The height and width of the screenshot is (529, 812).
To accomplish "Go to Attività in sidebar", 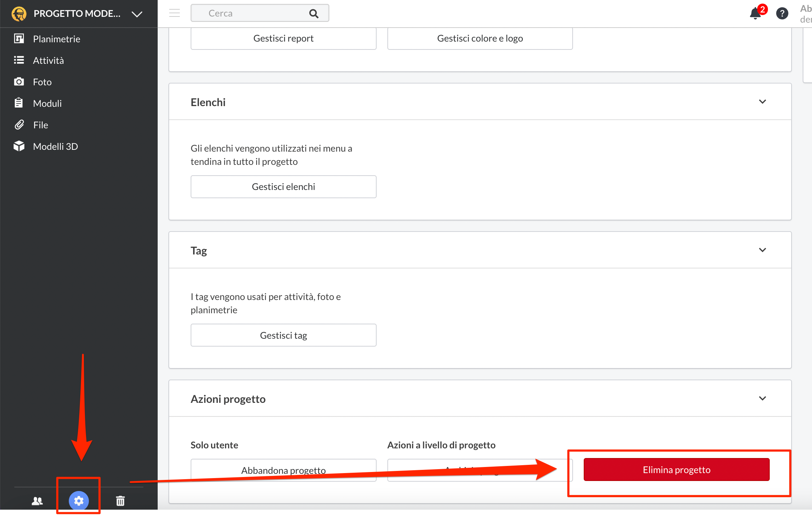I will (x=48, y=60).
